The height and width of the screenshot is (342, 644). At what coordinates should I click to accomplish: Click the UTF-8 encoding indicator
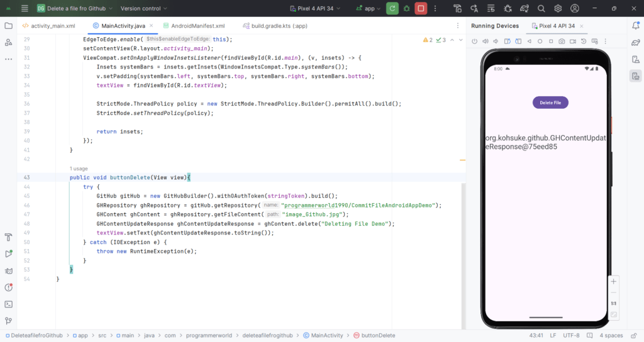click(x=571, y=336)
